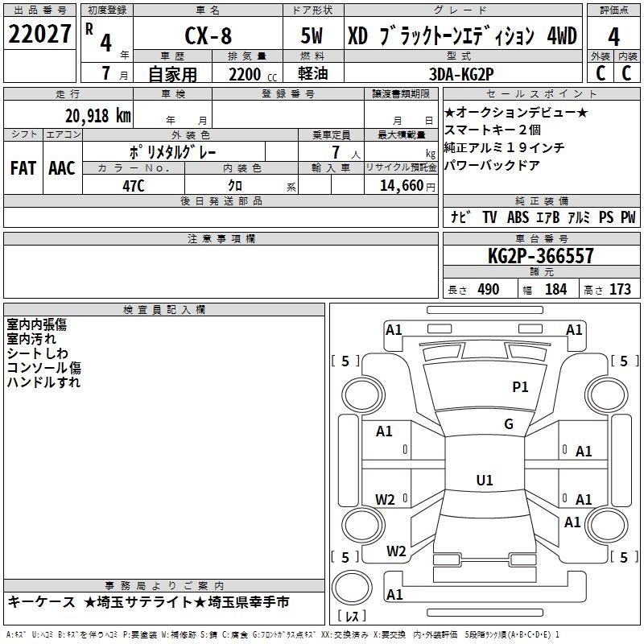The image size is (644, 644).
Task: Select the sales point スマートキー2個
Action: coord(493,130)
